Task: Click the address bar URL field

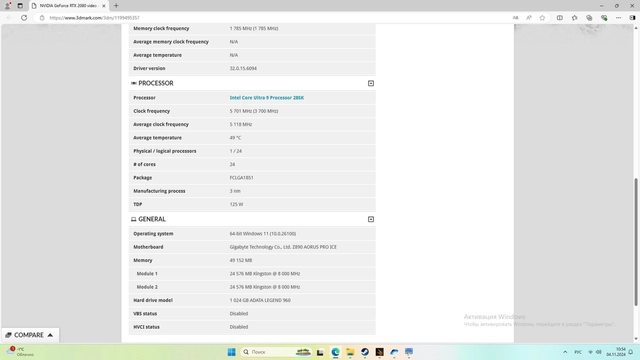Action: click(x=278, y=18)
